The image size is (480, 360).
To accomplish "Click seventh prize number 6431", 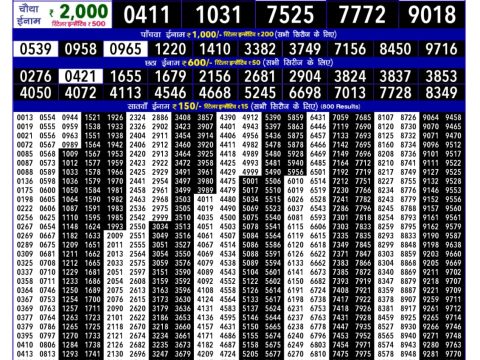I will [x=318, y=117].
